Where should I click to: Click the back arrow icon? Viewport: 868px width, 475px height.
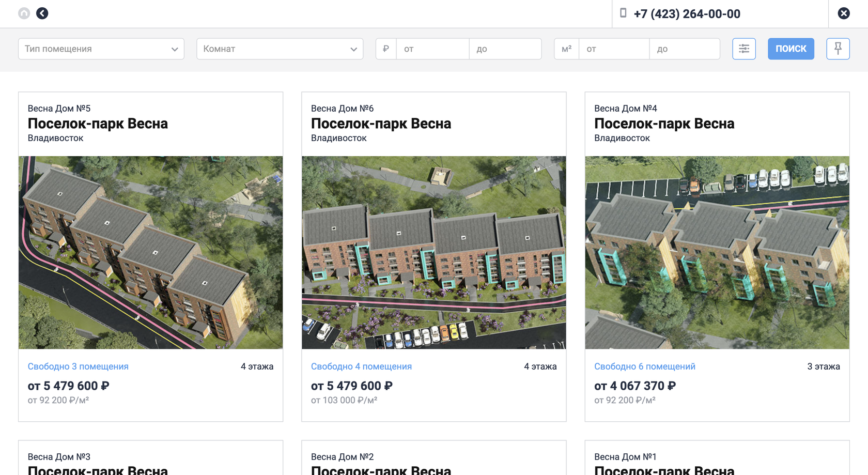42,13
